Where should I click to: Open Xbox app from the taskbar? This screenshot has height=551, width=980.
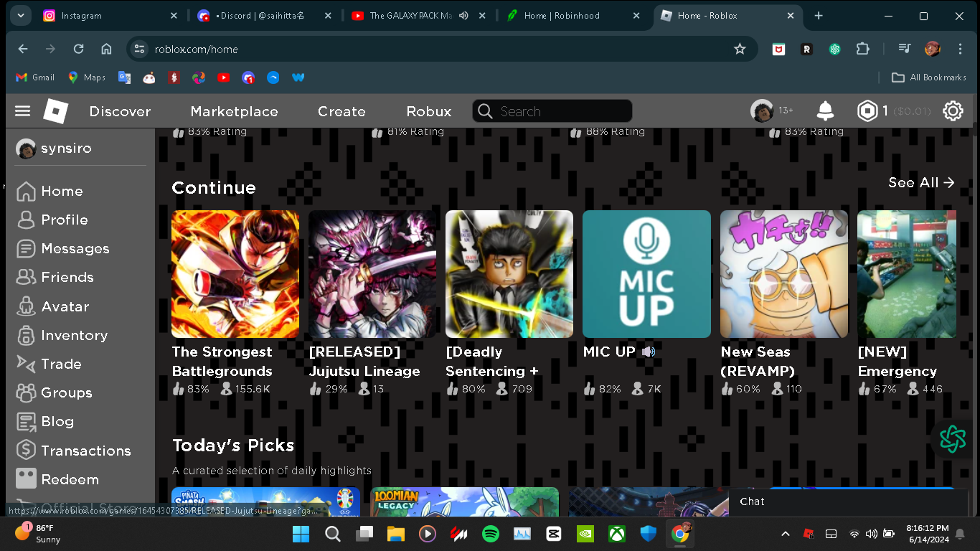pos(617,534)
